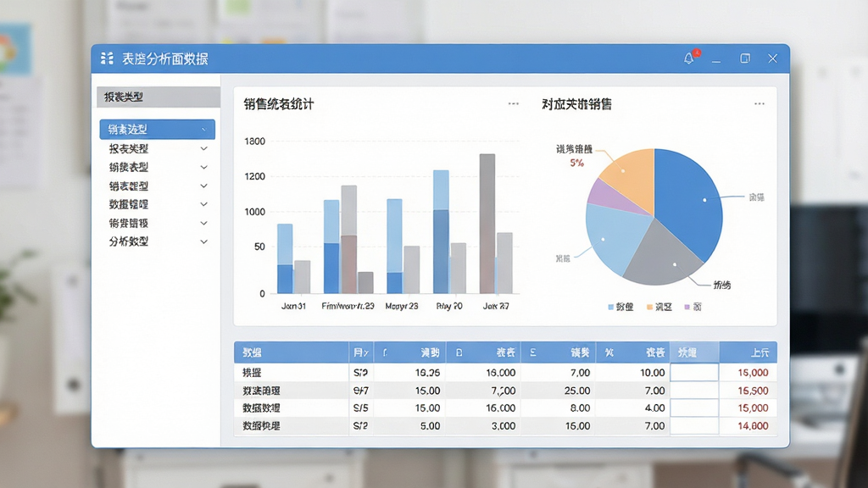Click the empty cell beside 4.00

694,408
